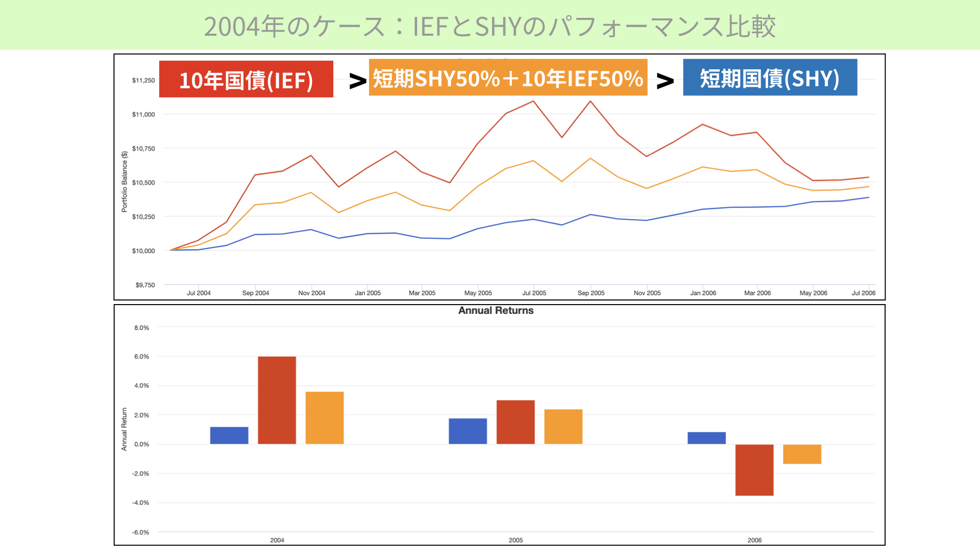Select the orange 短期SHY50%+10年IEF50% label box
The width and height of the screenshot is (980, 551).
pos(508,78)
